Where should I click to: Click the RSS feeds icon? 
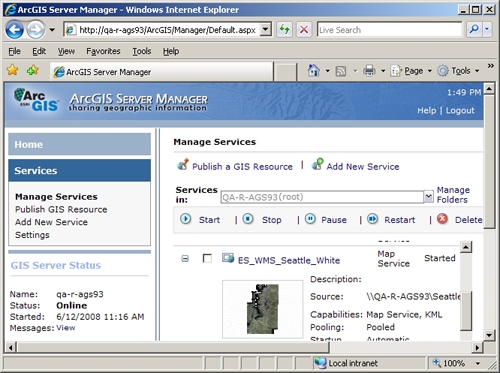pos(341,71)
